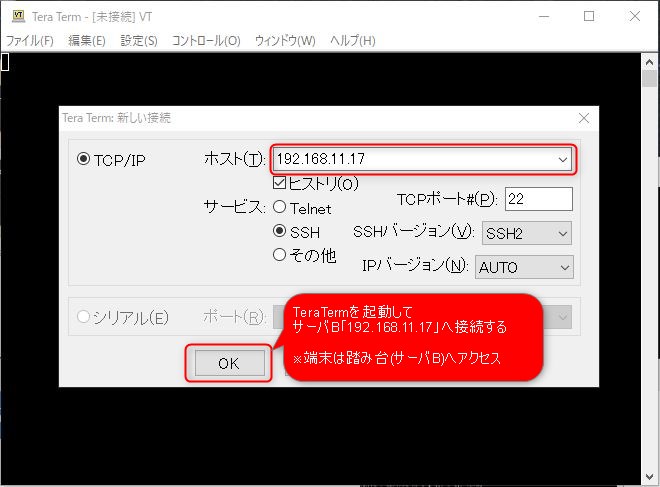
Task: Click the vertical scrollbar thumb
Action: click(649, 79)
